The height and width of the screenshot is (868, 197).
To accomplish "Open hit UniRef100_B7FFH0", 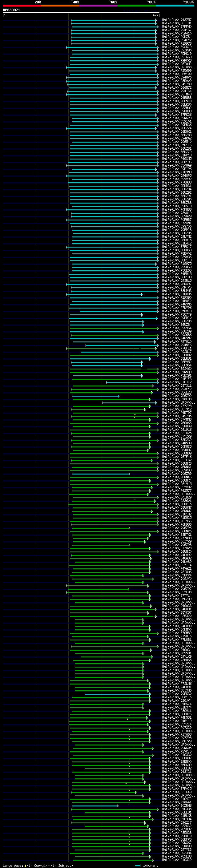I will tap(177, 26).
